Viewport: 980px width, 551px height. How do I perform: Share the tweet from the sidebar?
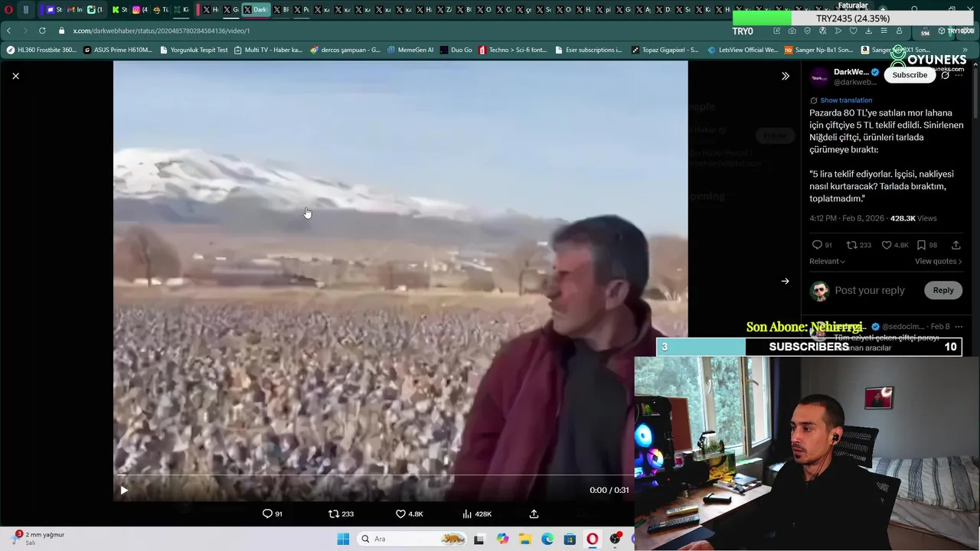pyautogui.click(x=955, y=245)
